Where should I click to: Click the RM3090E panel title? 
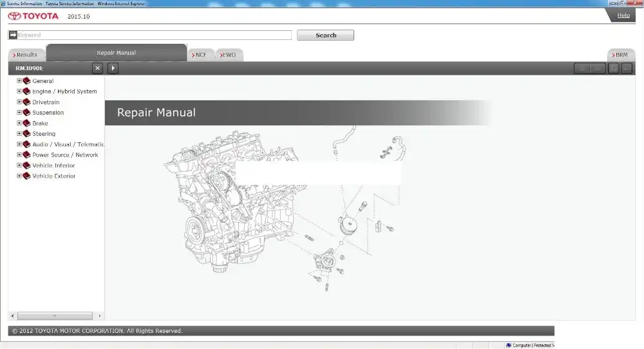(29, 68)
